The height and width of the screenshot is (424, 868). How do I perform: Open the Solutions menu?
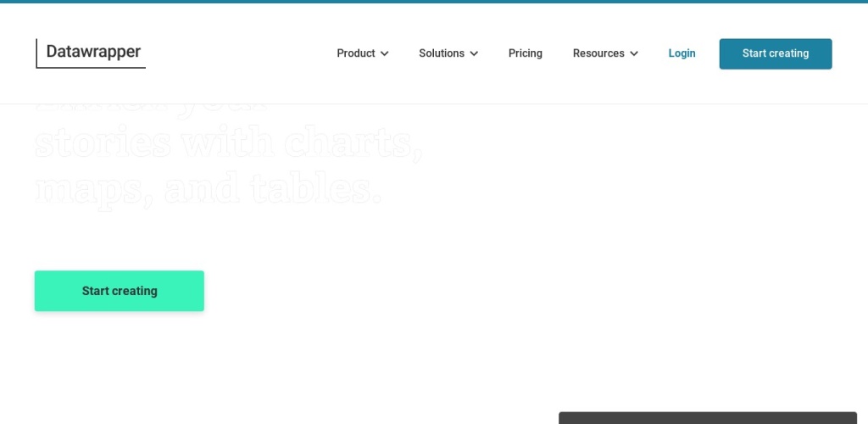point(442,53)
